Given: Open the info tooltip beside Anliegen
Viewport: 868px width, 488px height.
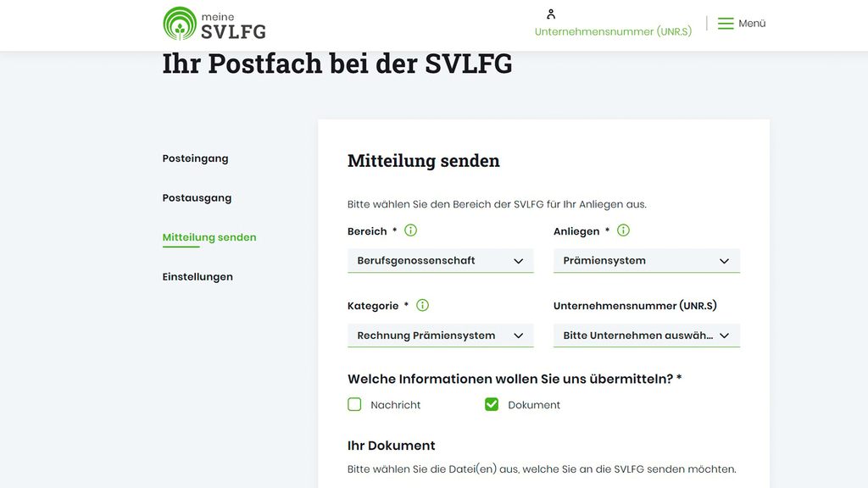Looking at the screenshot, I should [623, 230].
